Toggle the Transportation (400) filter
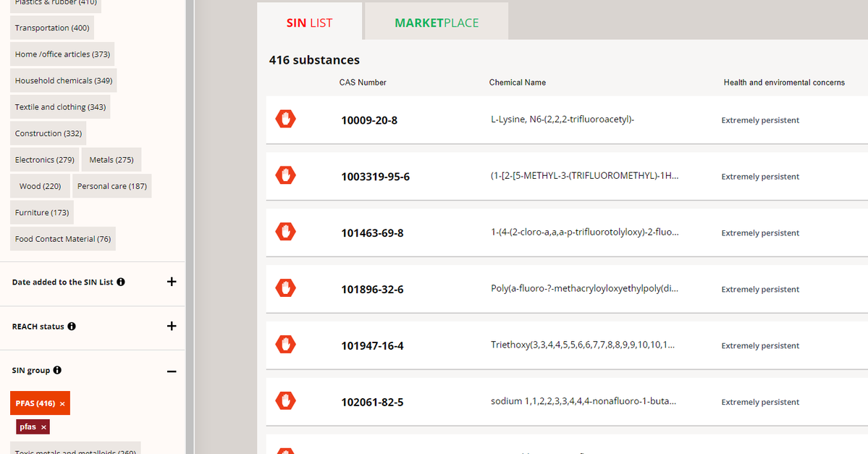Image resolution: width=868 pixels, height=454 pixels. pyautogui.click(x=52, y=28)
